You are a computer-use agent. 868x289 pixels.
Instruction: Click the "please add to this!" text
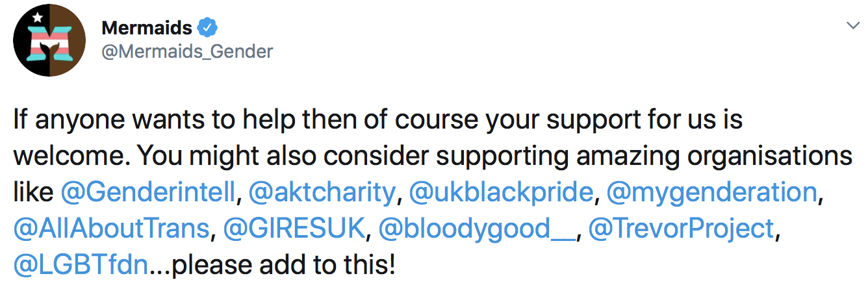pos(284,265)
